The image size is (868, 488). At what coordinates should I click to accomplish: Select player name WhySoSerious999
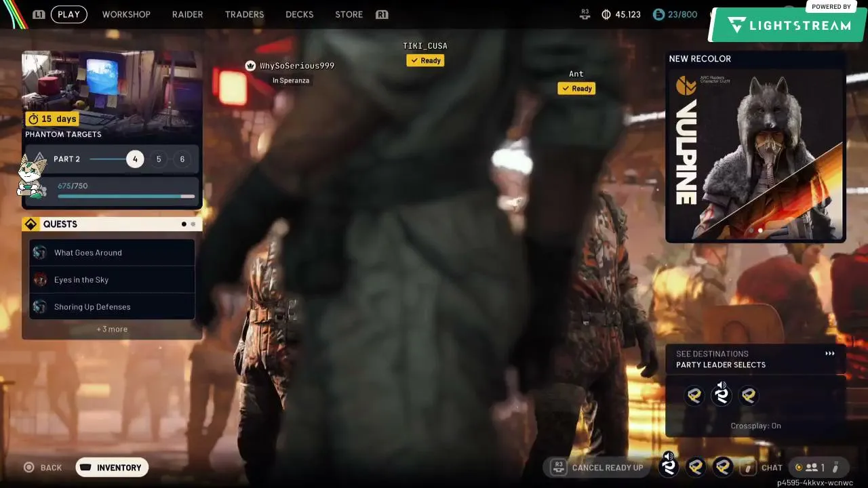297,66
